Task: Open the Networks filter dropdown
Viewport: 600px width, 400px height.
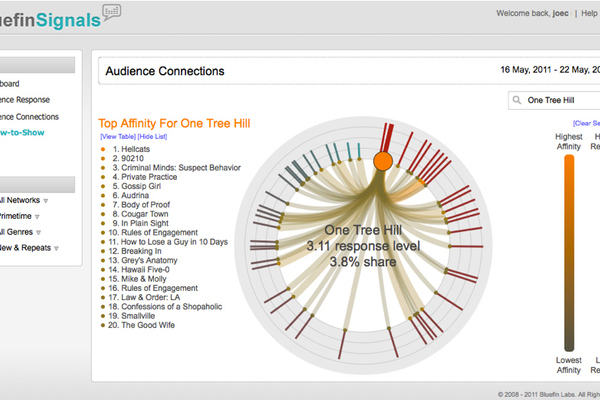Action: point(24,200)
